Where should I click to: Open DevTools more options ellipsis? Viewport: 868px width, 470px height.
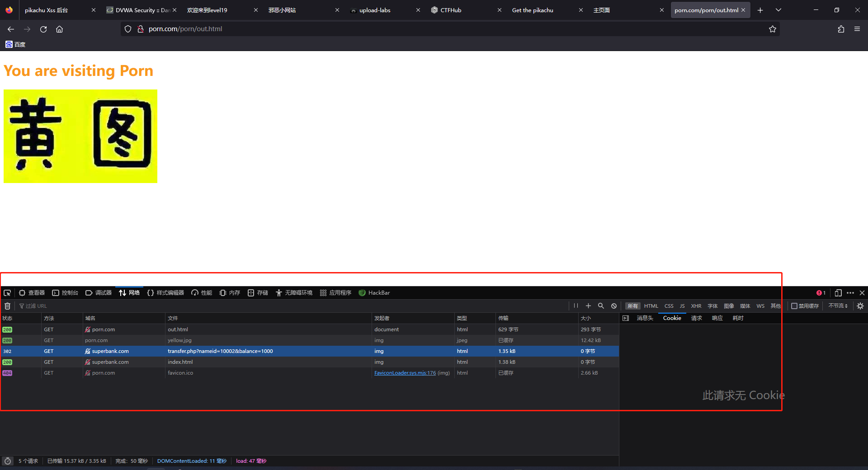pyautogui.click(x=850, y=293)
